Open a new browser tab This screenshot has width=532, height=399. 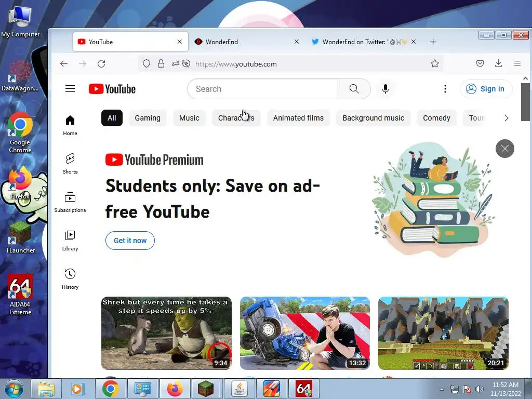(x=433, y=42)
